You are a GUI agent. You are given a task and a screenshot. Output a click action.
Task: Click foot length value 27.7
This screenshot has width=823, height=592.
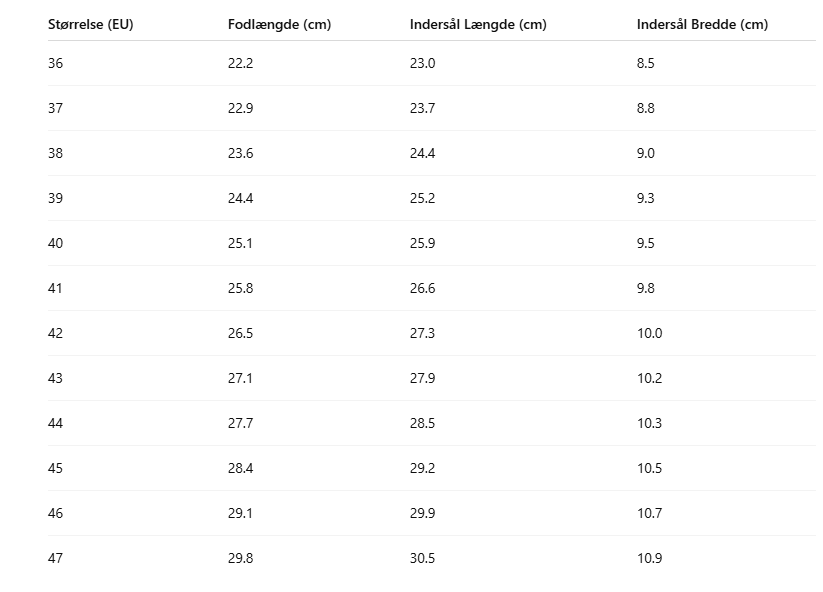coord(240,423)
